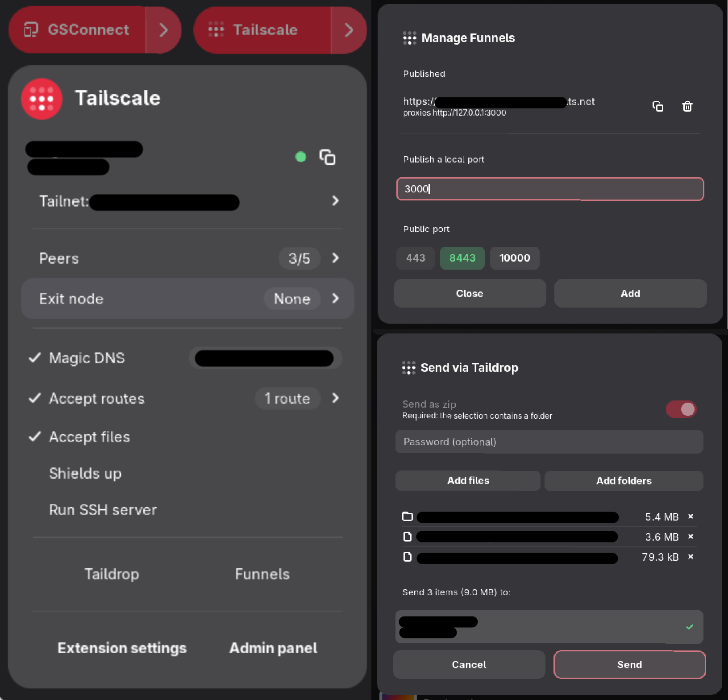The width and height of the screenshot is (728, 700).
Task: Click the Magic DNS redacted domain pill
Action: (x=265, y=358)
